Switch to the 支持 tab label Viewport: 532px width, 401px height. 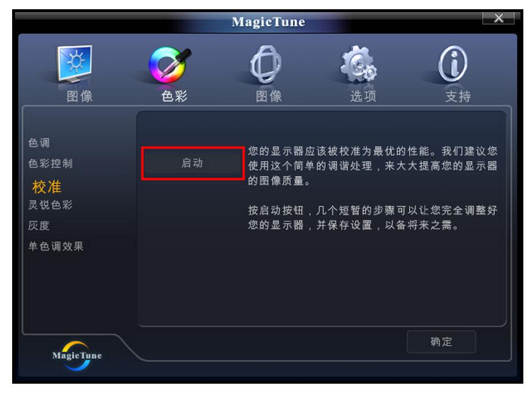[x=458, y=96]
